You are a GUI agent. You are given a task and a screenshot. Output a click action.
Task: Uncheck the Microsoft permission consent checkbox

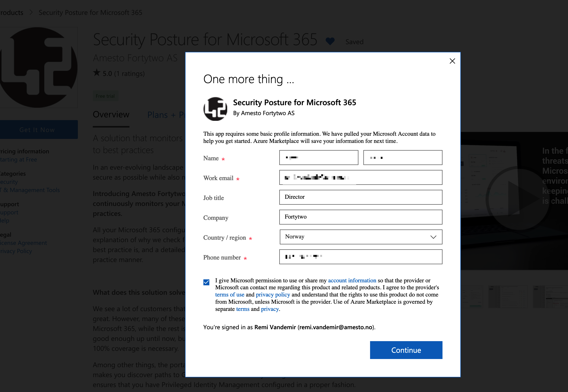click(206, 282)
